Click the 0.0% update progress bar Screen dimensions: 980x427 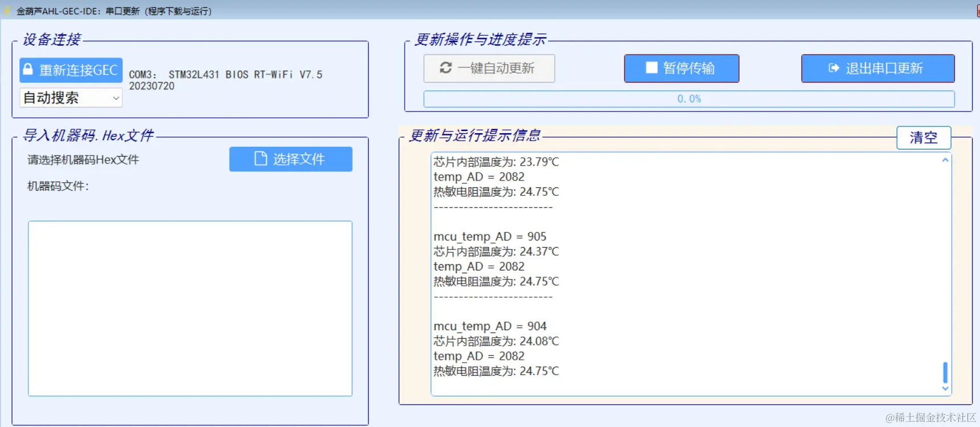[689, 99]
